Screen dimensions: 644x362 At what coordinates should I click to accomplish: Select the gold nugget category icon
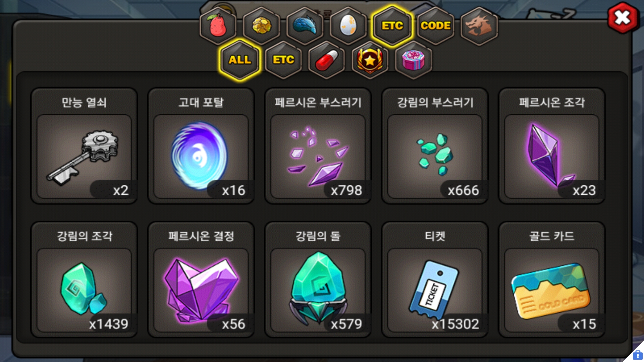(262, 26)
